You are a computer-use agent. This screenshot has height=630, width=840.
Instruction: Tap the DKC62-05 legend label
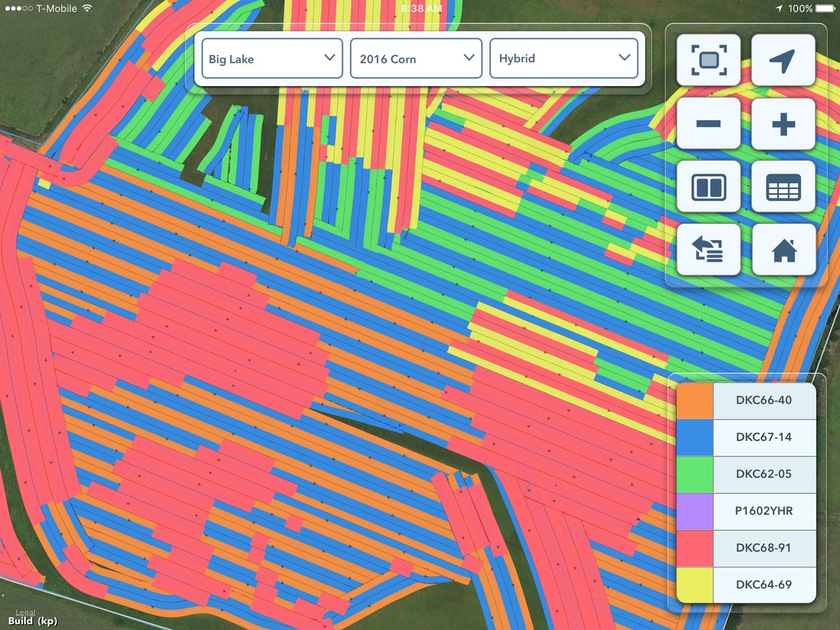point(764,474)
